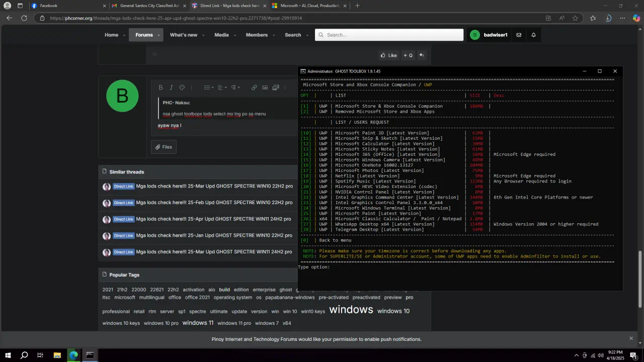Viewport: 644px width, 362px height.
Task: Go back in the browser
Action: click(9, 18)
